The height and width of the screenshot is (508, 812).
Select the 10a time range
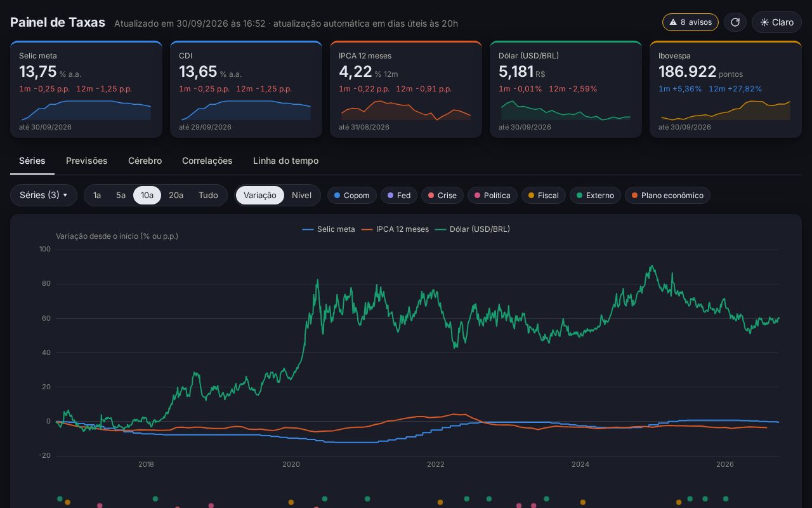tap(147, 195)
